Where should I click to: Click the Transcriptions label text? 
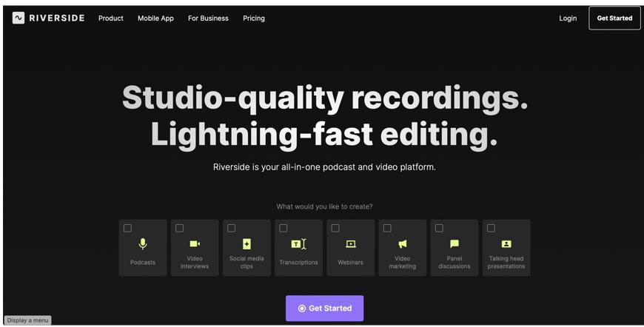tap(298, 262)
